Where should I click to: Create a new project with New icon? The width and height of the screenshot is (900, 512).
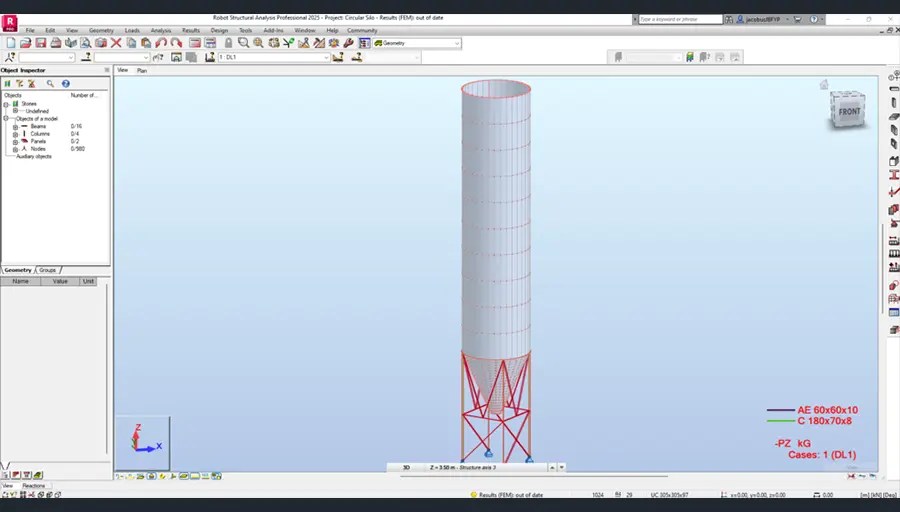tap(10, 43)
